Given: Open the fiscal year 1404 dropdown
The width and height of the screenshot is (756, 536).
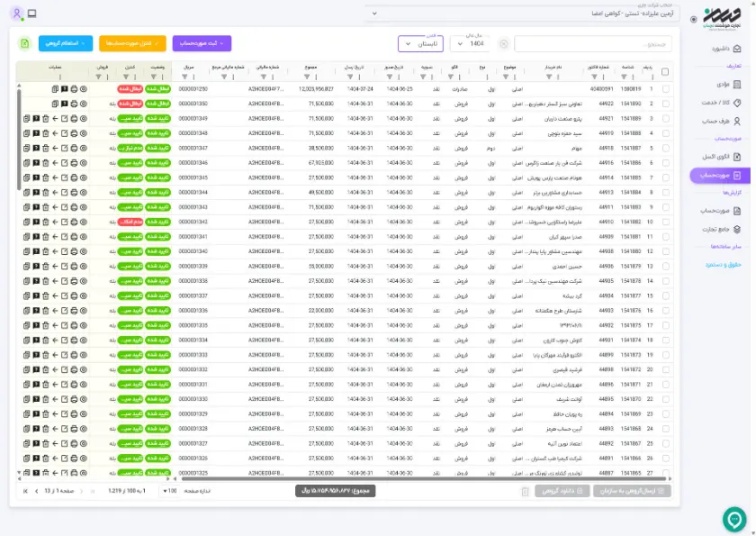Looking at the screenshot, I should click(x=471, y=44).
